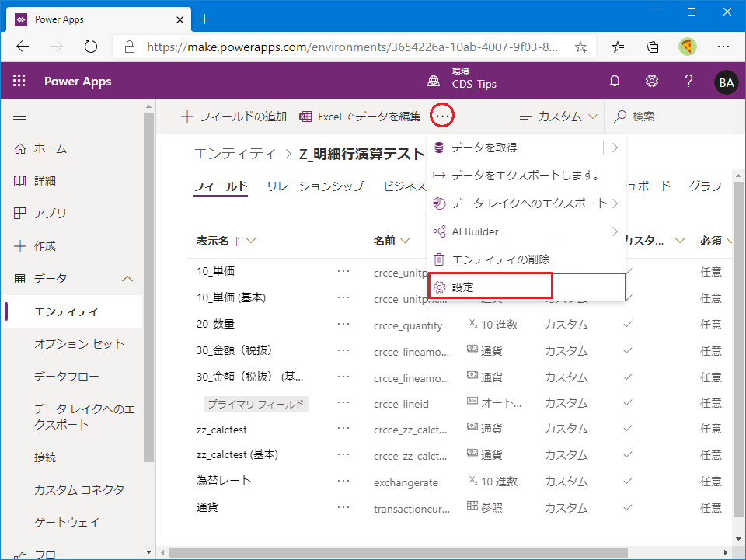746x560 pixels.
Task: Open browser settings and more menu
Action: [723, 47]
